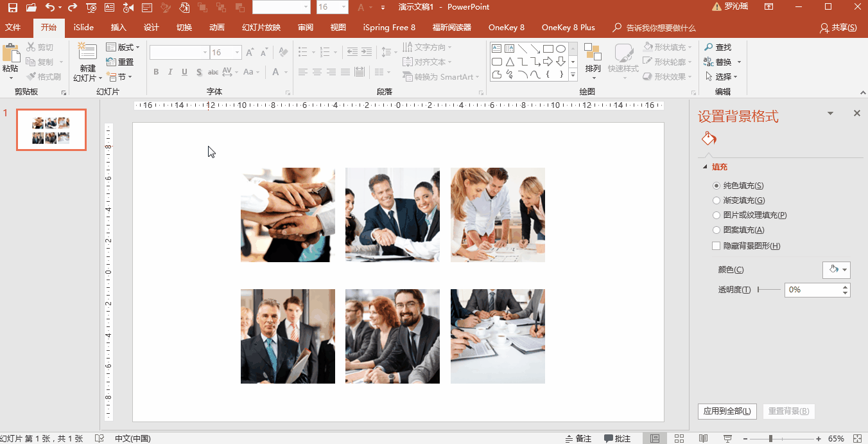Viewport: 868px width, 444px height.
Task: Click the Share (共享) button
Action: pyautogui.click(x=838, y=28)
